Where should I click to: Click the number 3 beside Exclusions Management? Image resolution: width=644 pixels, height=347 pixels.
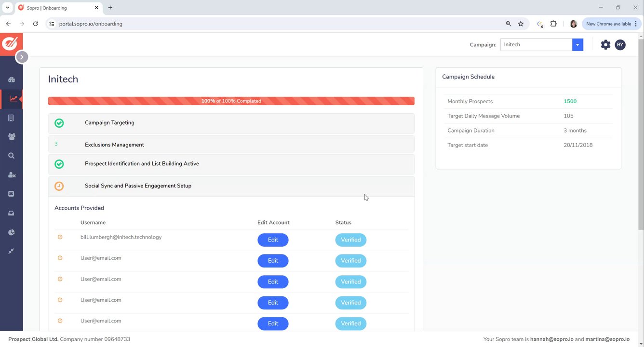point(56,144)
